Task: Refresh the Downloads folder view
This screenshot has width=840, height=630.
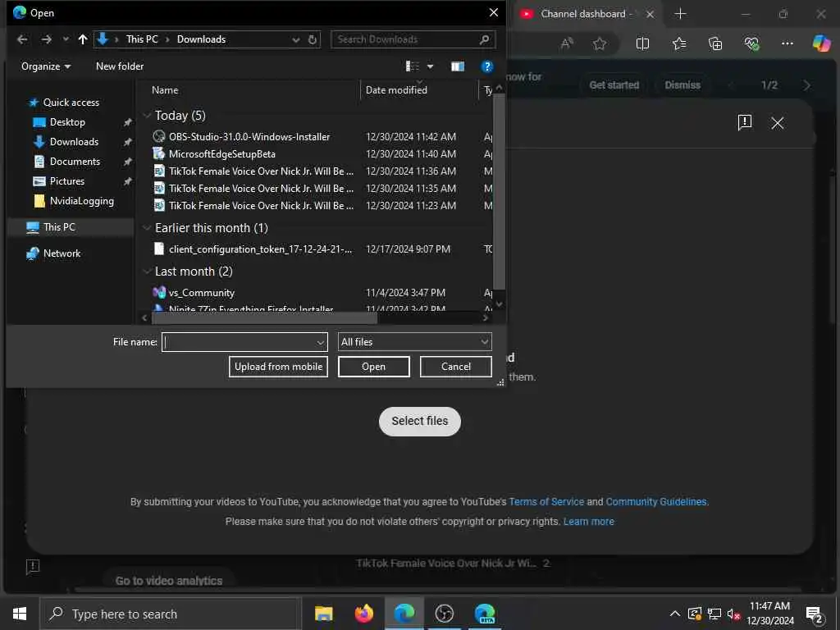Action: coord(313,39)
